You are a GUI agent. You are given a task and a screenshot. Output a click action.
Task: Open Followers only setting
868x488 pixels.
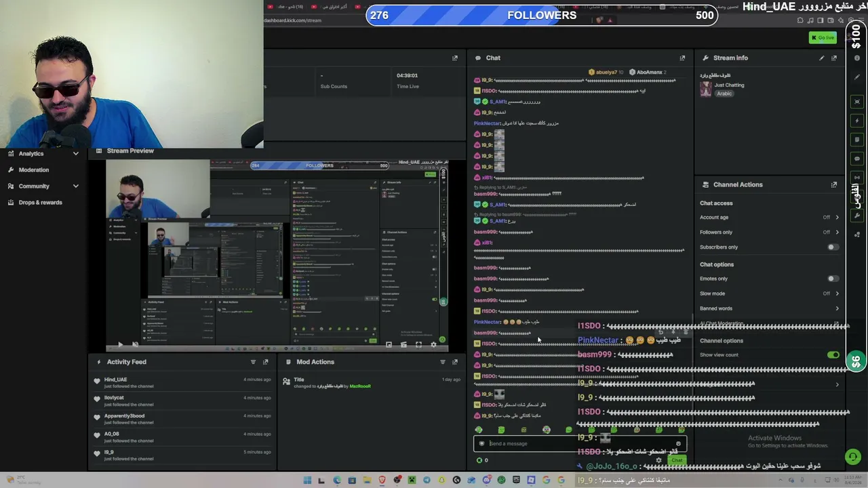(x=769, y=232)
